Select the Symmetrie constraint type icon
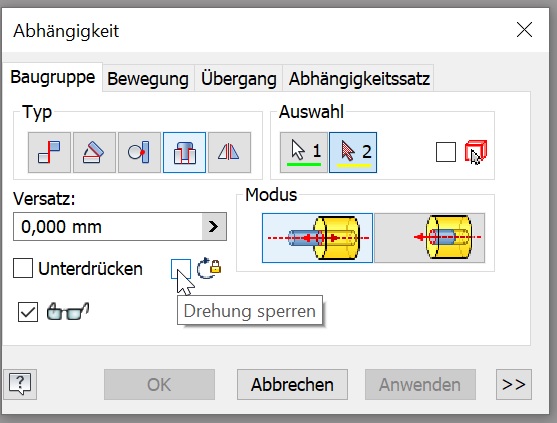The image size is (557, 423). point(229,152)
